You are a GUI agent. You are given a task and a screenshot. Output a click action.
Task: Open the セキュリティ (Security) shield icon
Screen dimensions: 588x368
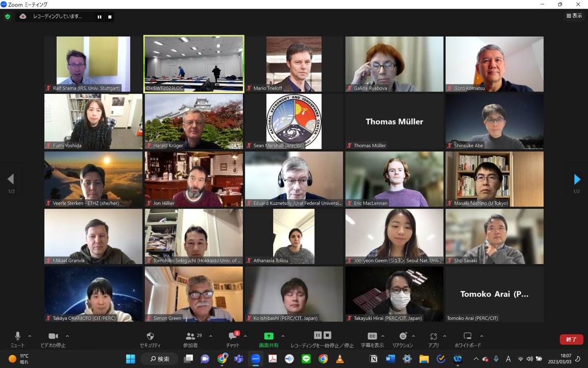pos(150,336)
